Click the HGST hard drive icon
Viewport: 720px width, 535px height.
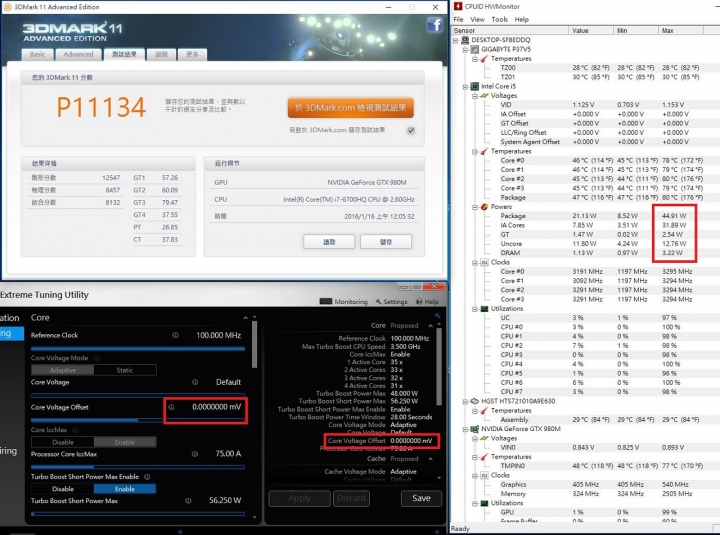[x=475, y=401]
